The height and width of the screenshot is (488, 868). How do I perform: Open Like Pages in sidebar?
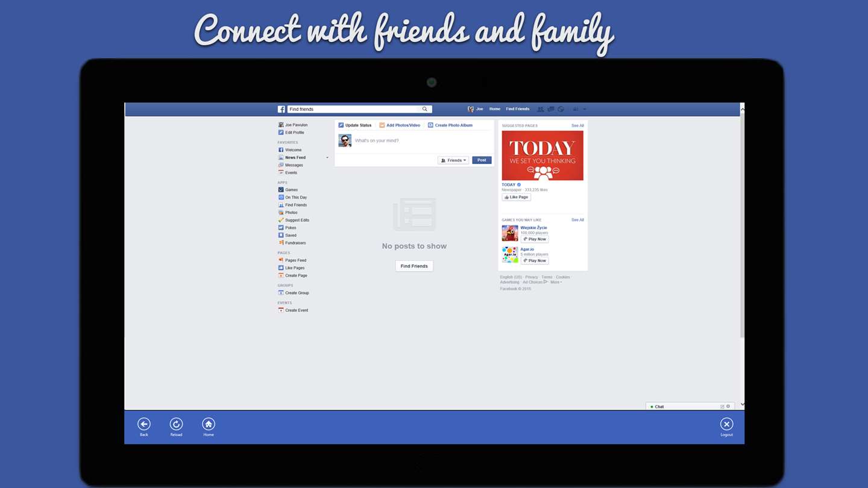point(291,268)
